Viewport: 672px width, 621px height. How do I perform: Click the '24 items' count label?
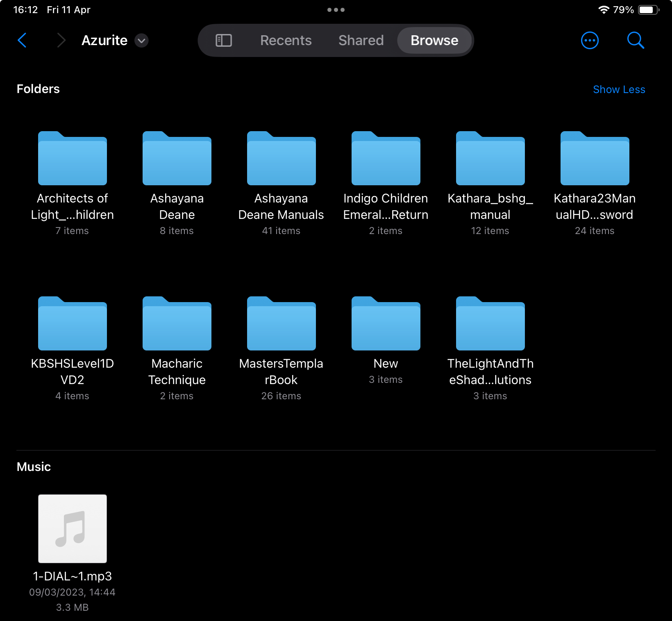click(595, 231)
